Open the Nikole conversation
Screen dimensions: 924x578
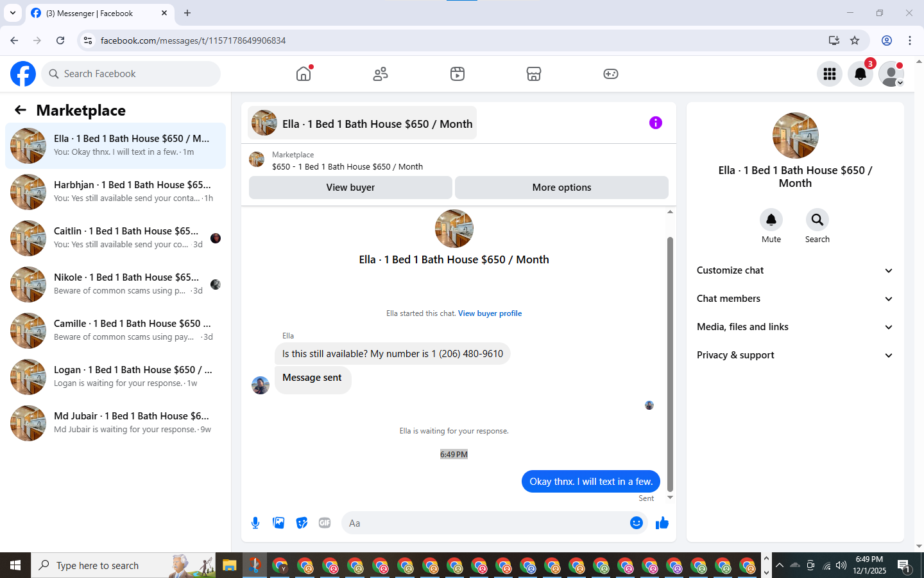pyautogui.click(x=116, y=285)
